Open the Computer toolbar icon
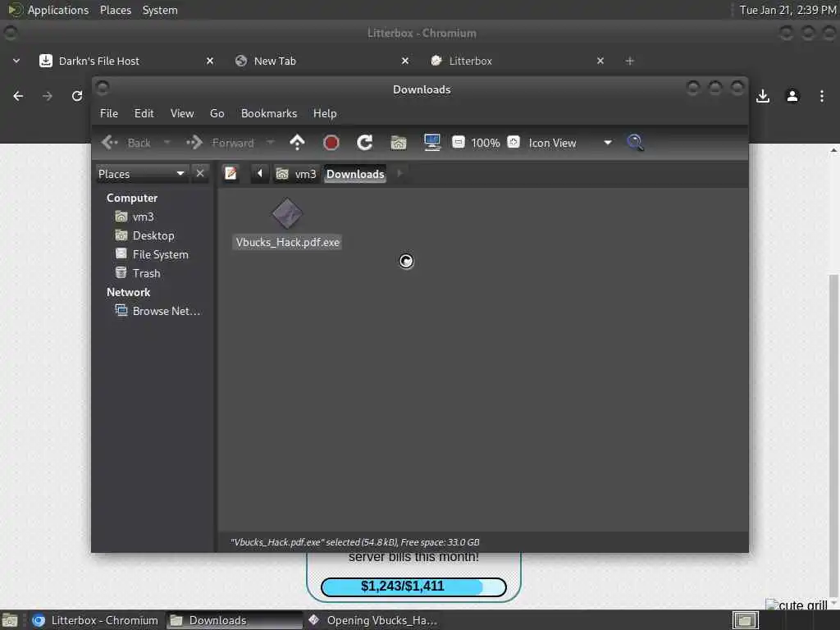The width and height of the screenshot is (840, 630). point(431,143)
